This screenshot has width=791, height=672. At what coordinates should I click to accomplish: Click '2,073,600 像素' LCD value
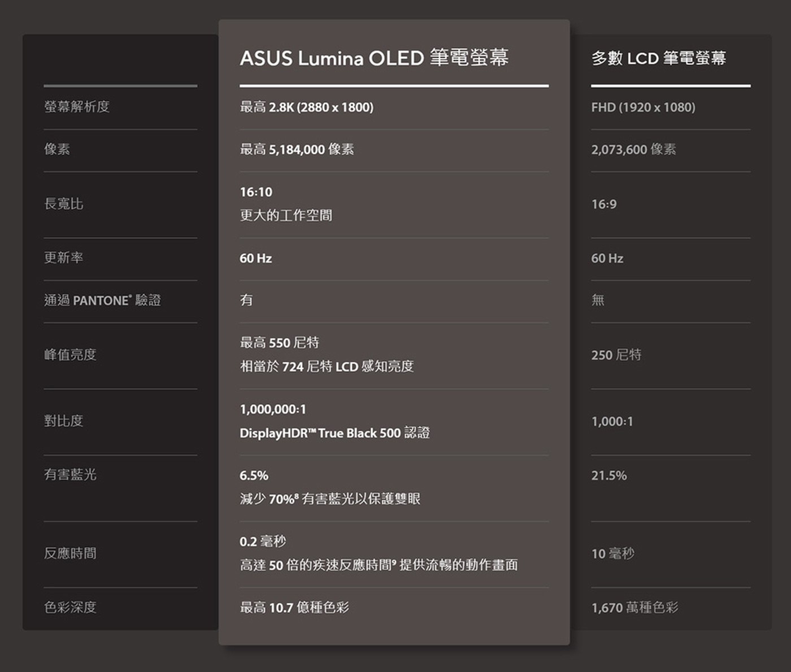pos(634,149)
